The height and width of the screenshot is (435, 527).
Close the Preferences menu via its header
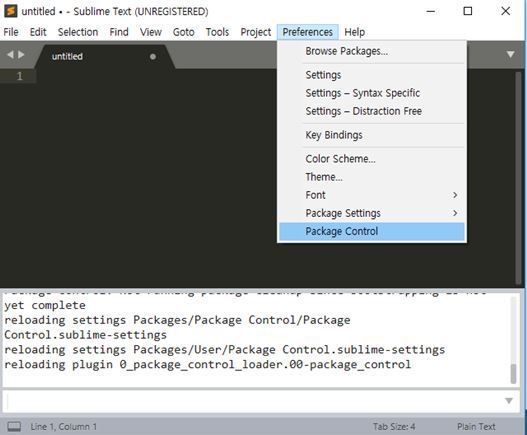pos(308,32)
